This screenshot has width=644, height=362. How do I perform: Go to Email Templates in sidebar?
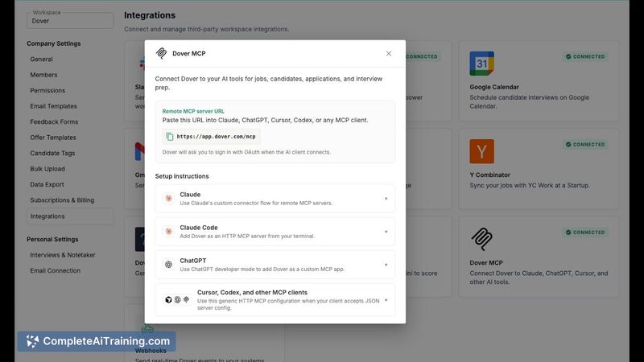[53, 106]
